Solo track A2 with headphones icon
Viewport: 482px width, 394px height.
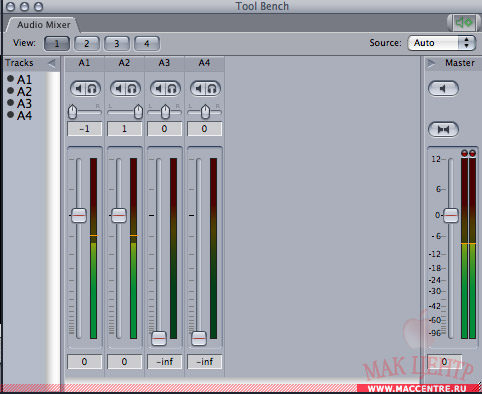(133, 89)
